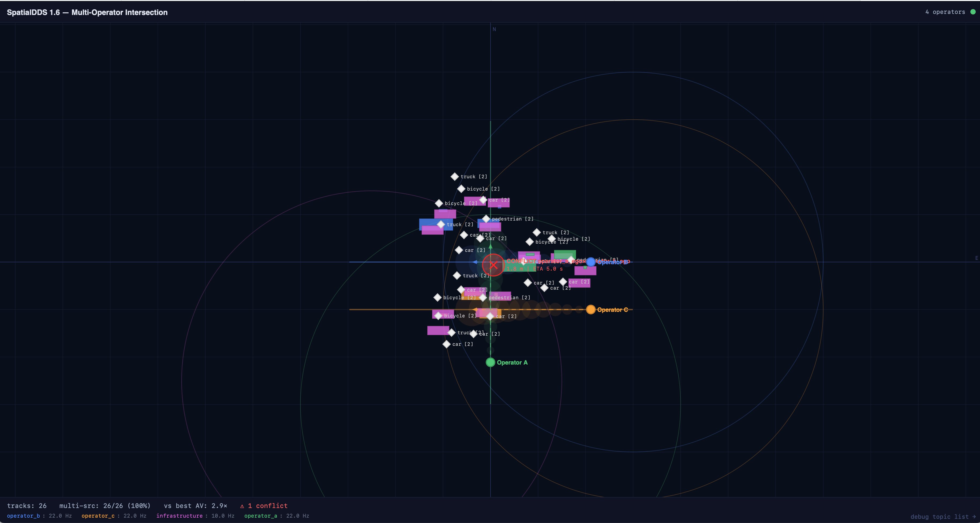This screenshot has height=523, width=980.
Task: Select the northernmost truck [2] diamond marker
Action: pyautogui.click(x=455, y=176)
